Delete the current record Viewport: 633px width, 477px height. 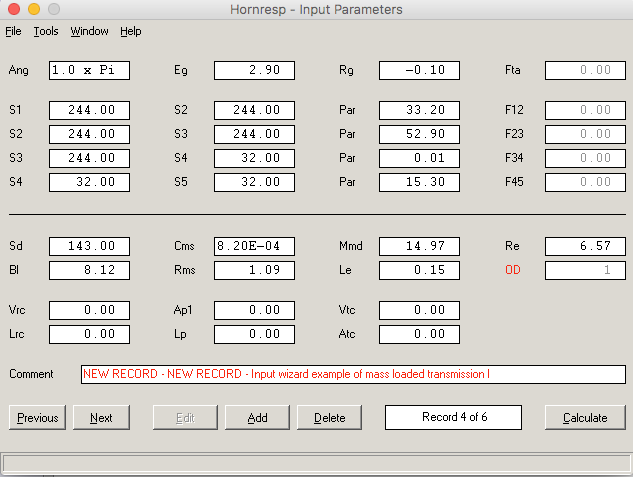click(329, 418)
